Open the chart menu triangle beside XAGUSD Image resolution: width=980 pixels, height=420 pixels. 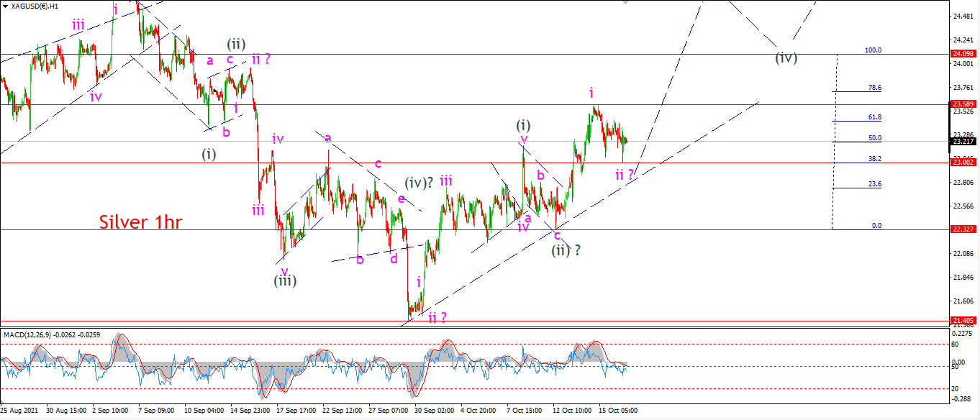[6, 6]
